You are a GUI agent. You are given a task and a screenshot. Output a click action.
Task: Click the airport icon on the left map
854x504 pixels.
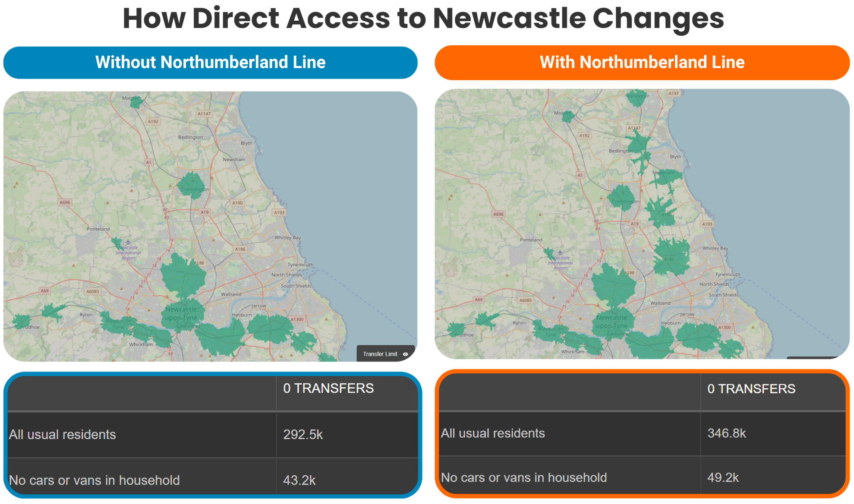coord(128,242)
